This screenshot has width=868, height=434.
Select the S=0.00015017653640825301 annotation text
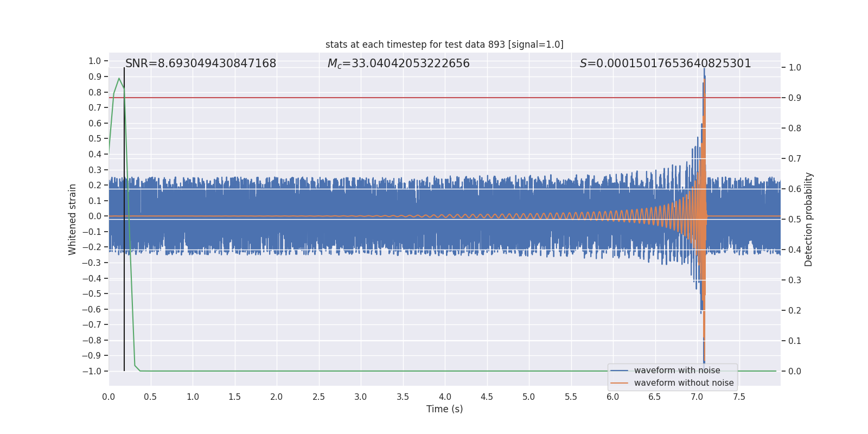click(666, 63)
